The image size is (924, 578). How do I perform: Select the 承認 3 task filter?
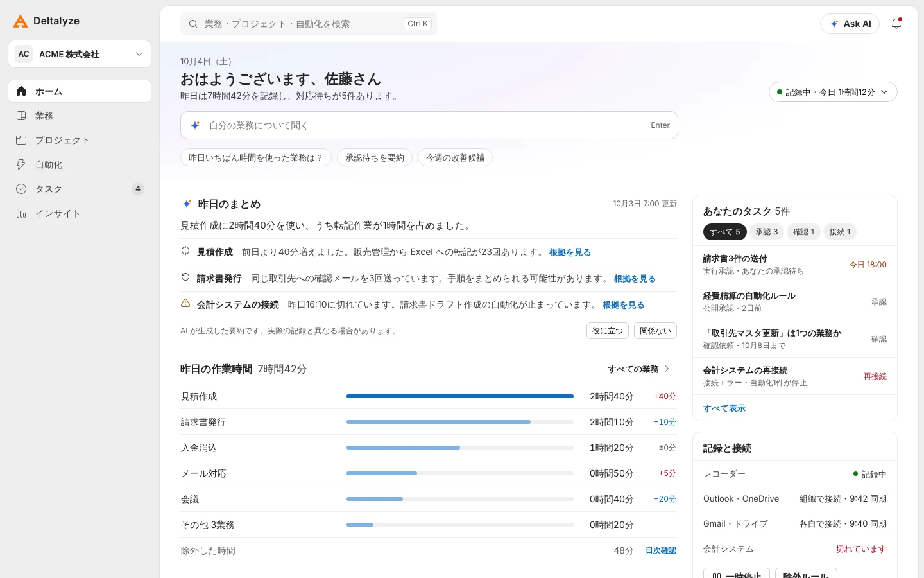coord(766,232)
